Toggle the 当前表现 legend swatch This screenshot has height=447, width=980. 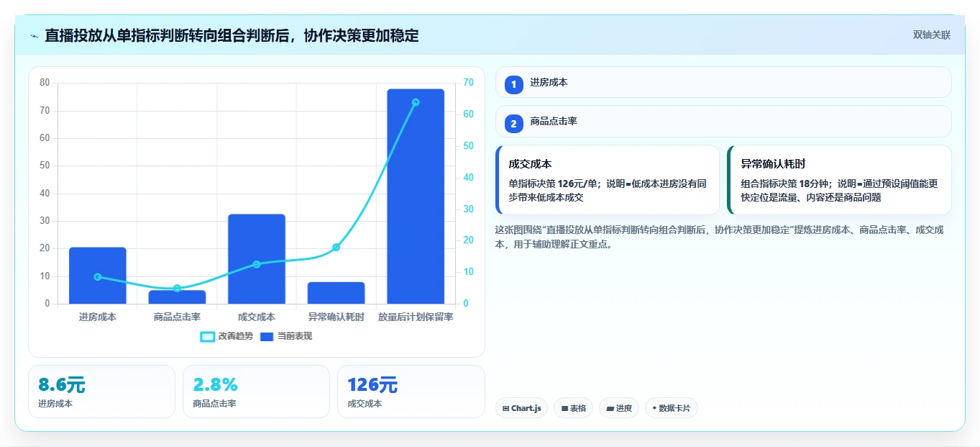pyautogui.click(x=267, y=336)
